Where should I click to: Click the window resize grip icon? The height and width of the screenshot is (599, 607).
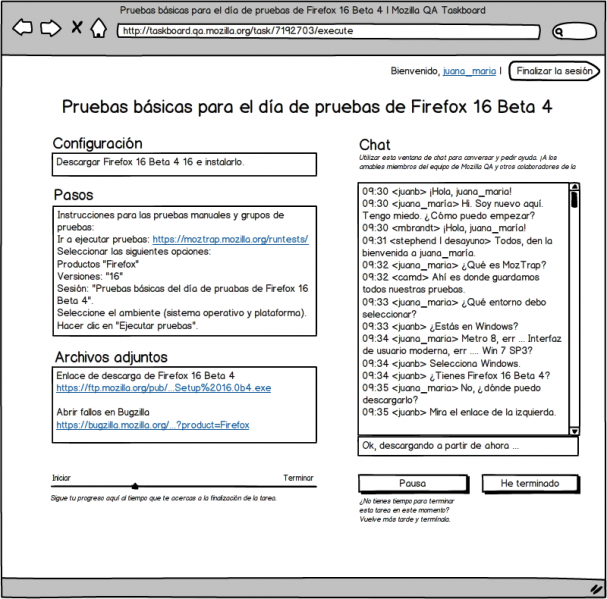[x=597, y=589]
